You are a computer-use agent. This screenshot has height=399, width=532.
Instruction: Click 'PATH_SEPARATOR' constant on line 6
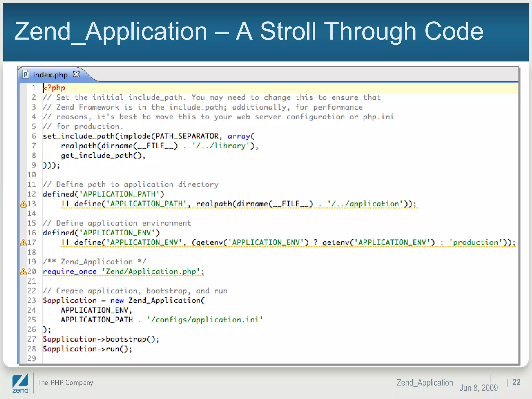[x=187, y=136]
